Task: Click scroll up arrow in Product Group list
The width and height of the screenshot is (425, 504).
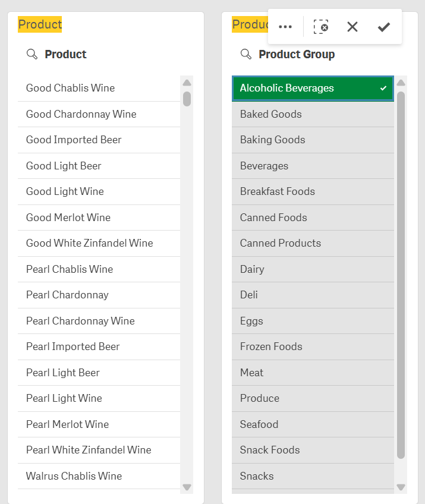Action: 401,83
